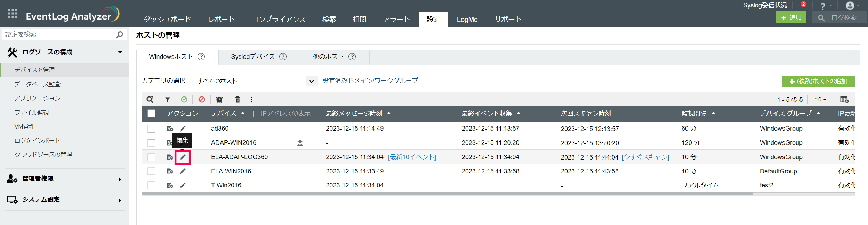Click the red notification badge
This screenshot has height=225, width=868.
click(803, 4)
